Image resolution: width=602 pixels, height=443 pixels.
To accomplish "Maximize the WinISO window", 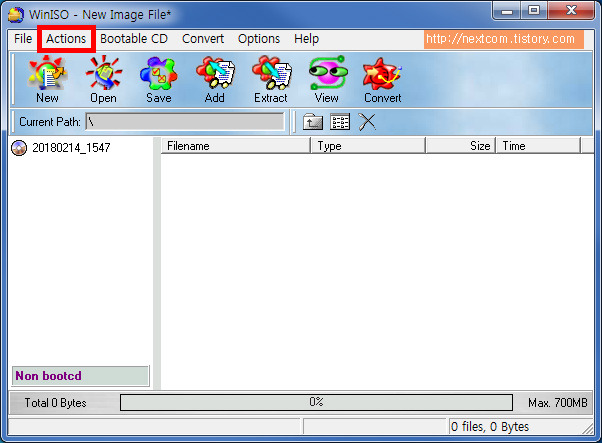I will pyautogui.click(x=534, y=11).
